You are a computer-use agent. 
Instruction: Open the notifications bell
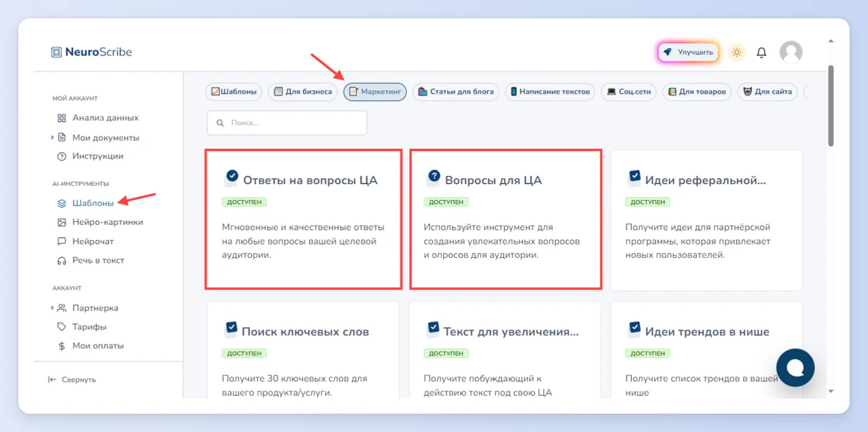pyautogui.click(x=761, y=53)
